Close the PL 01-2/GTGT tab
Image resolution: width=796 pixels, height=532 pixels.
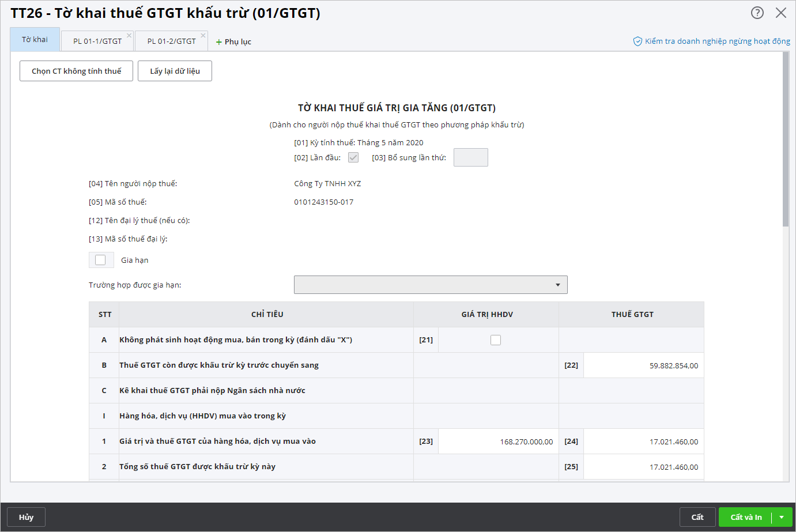203,36
